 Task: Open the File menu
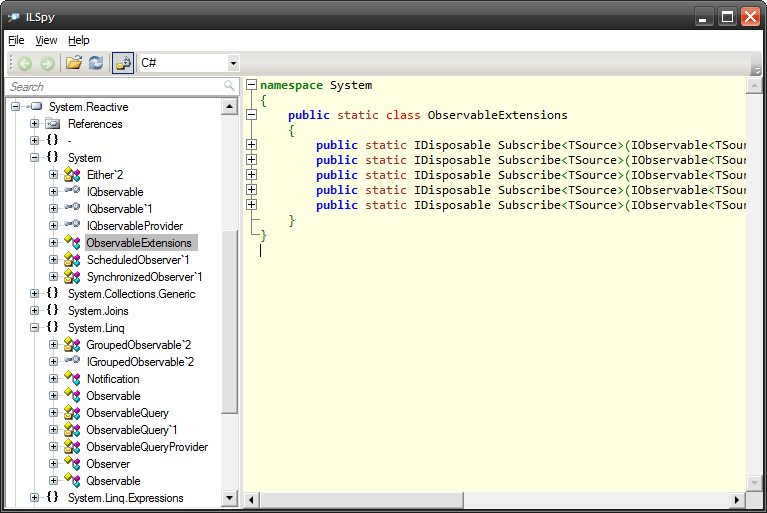point(16,40)
